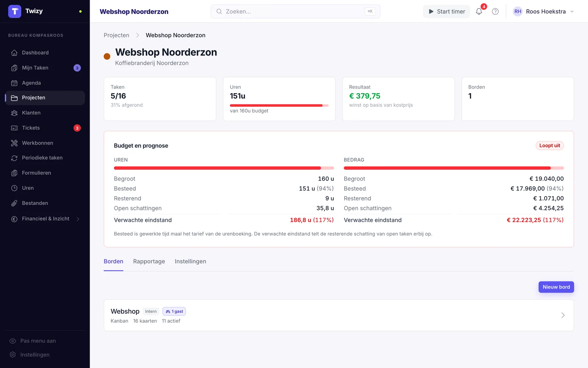The width and height of the screenshot is (588, 368).
Task: Click the Uren clock icon
Action: click(14, 188)
